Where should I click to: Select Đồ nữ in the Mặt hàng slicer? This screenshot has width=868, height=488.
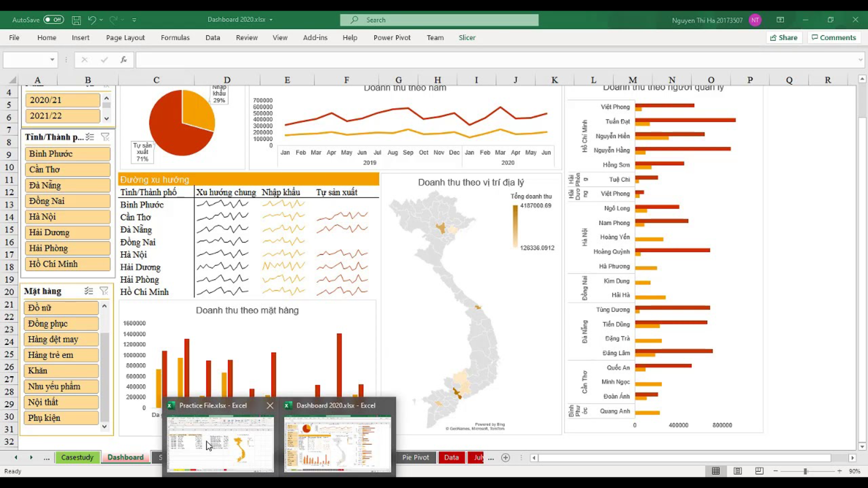(61, 308)
